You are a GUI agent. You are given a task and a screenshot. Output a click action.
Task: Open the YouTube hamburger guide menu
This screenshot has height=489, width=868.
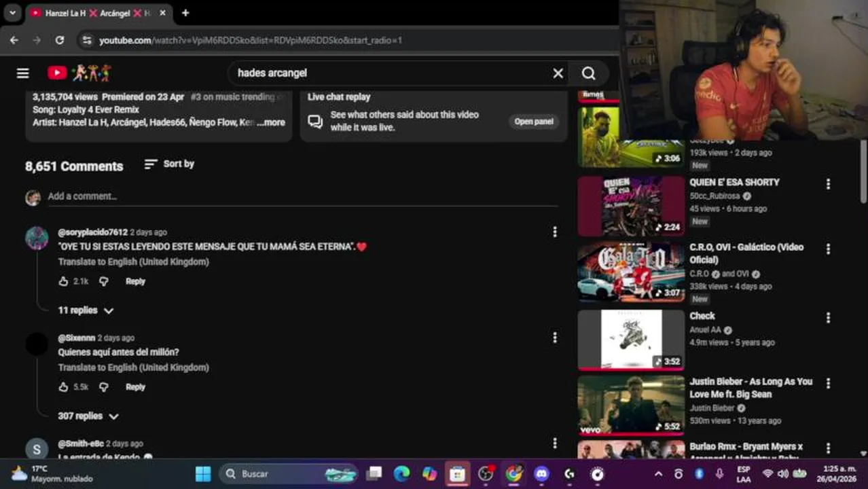22,73
